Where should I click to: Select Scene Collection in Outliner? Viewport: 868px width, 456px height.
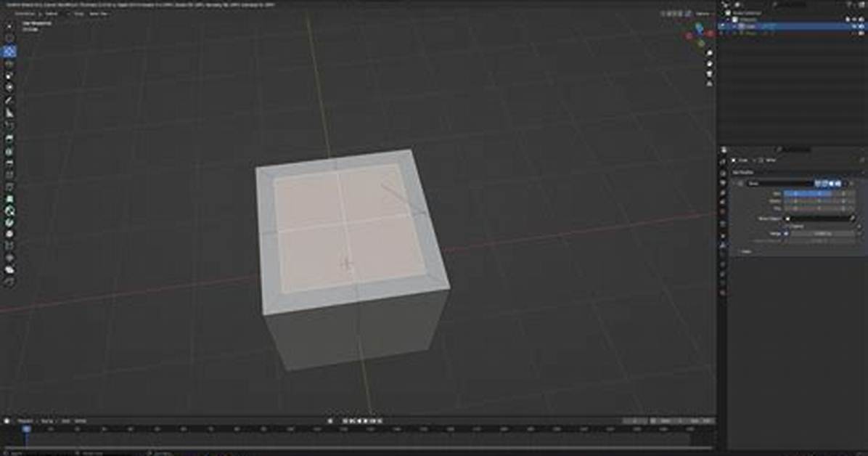[x=746, y=13]
